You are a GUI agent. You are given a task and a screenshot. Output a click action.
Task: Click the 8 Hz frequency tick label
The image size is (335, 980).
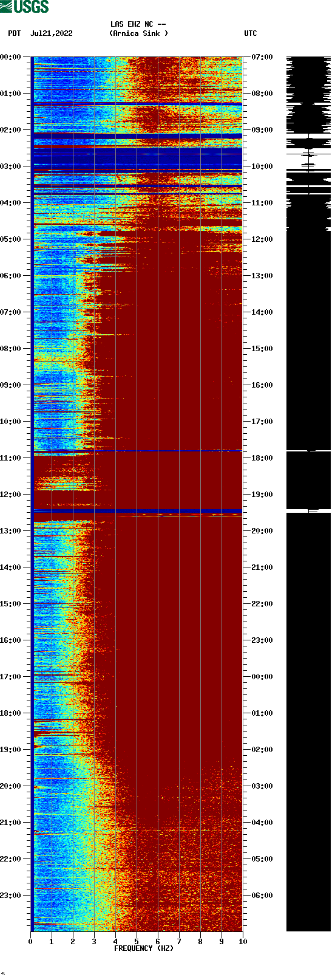coord(200,942)
